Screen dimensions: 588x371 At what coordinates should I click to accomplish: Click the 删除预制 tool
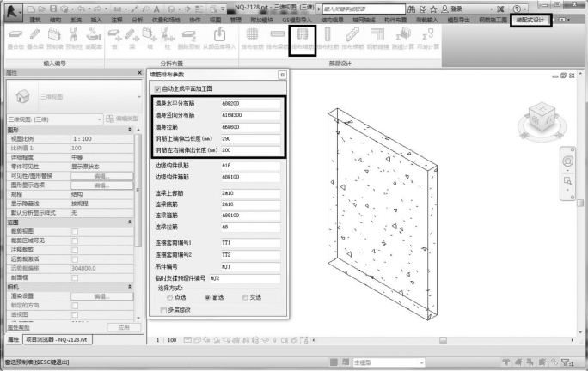click(188, 39)
